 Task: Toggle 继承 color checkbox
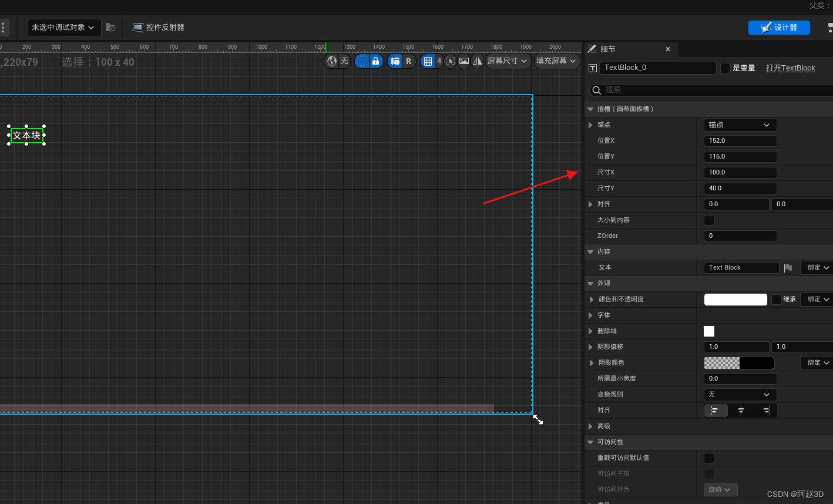(x=777, y=300)
